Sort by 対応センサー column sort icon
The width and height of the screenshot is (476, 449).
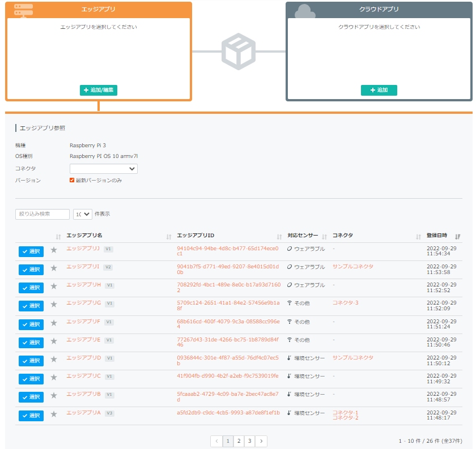pyautogui.click(x=325, y=237)
